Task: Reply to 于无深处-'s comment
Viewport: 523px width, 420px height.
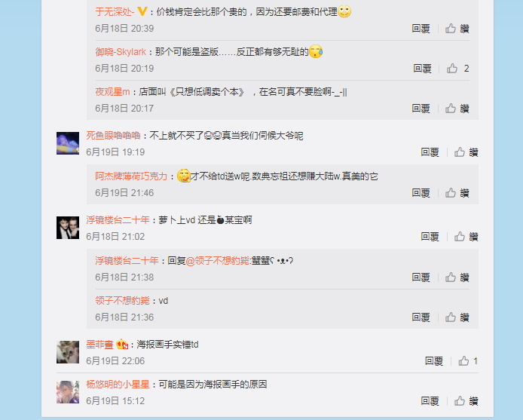Action: 421,29
